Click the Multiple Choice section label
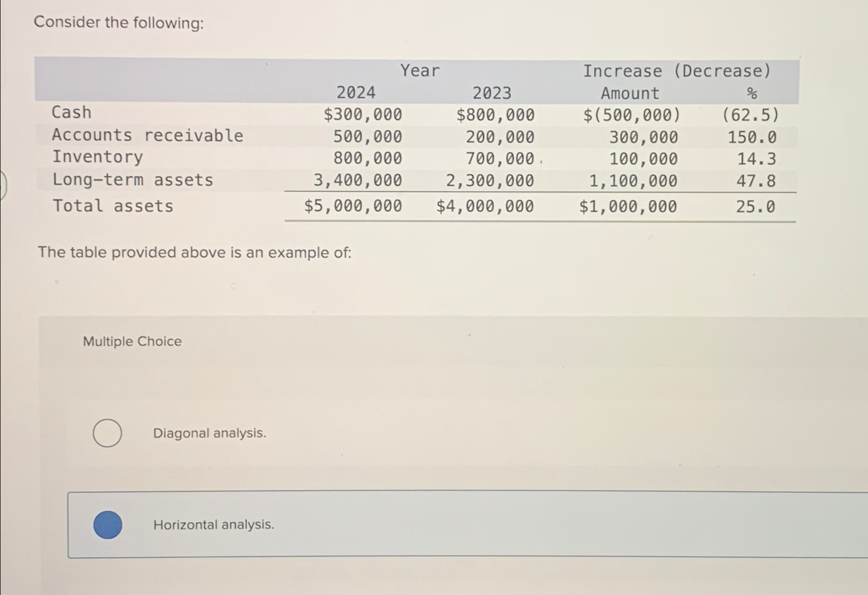 (x=132, y=341)
